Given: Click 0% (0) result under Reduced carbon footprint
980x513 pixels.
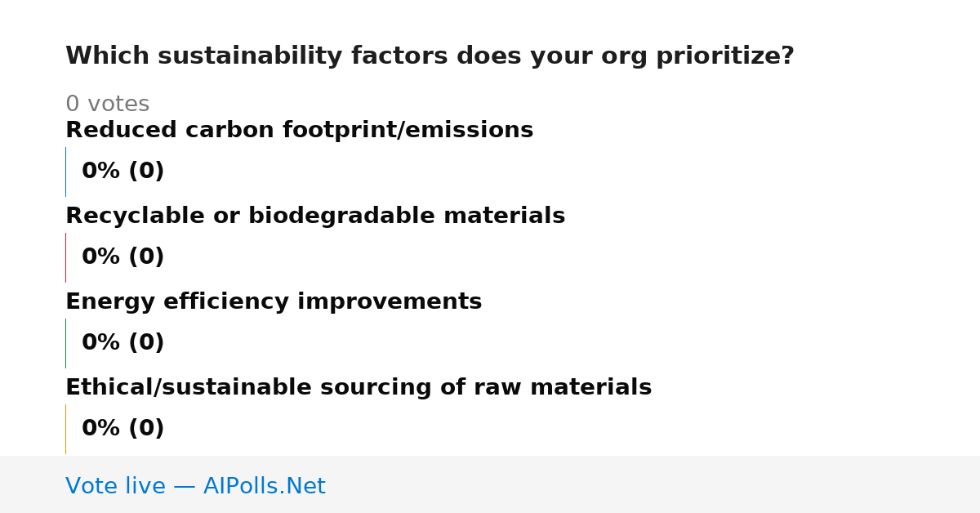Looking at the screenshot, I should coord(123,172).
